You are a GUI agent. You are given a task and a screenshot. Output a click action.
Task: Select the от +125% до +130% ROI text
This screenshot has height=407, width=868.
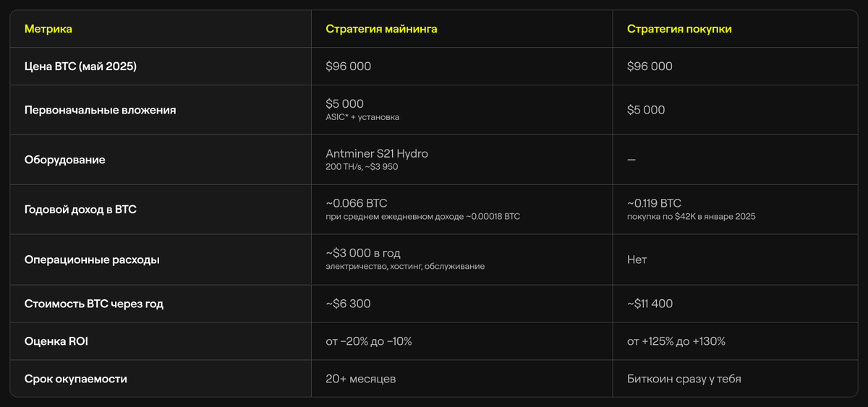pyautogui.click(x=676, y=341)
